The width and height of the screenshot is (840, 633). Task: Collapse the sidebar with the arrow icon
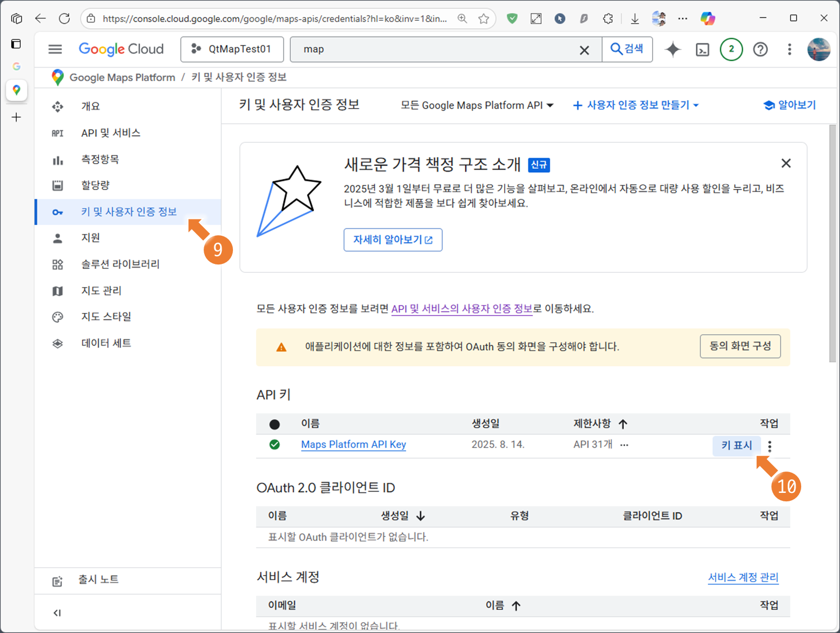pos(57,613)
